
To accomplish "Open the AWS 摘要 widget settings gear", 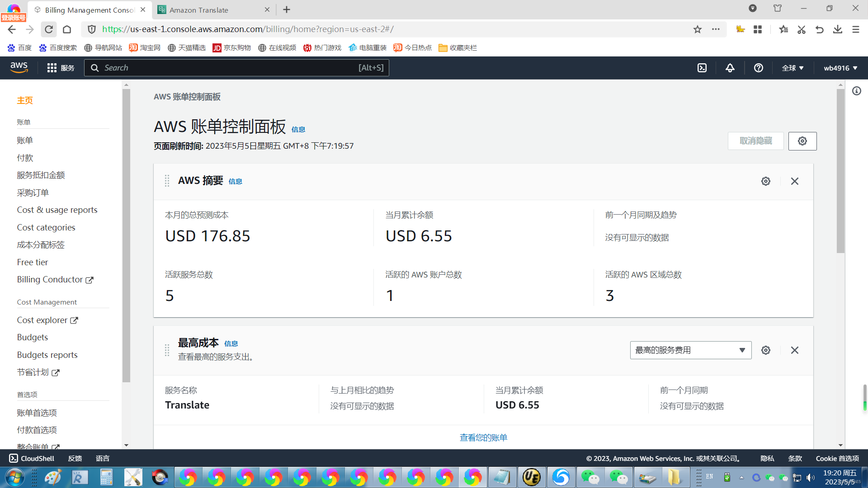I will coord(765,181).
